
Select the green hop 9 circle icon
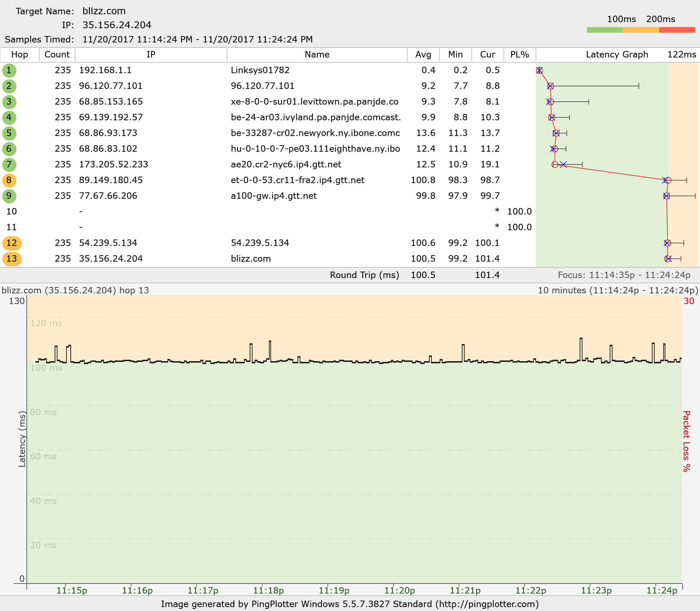point(9,196)
